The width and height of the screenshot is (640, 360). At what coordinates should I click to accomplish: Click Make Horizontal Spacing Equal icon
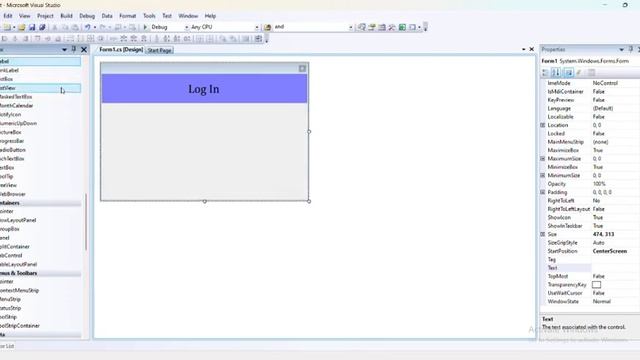coord(113,39)
